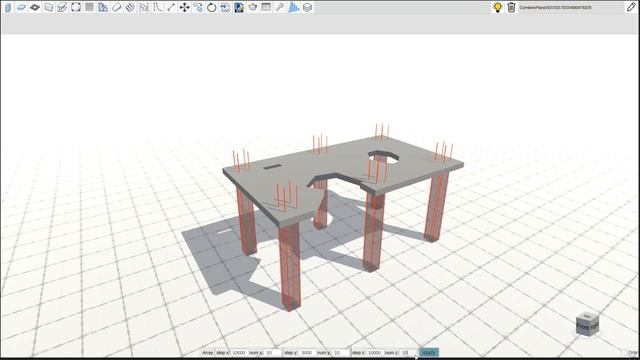Click the step x input field
Viewport: 640px width, 360px height.
click(240, 353)
